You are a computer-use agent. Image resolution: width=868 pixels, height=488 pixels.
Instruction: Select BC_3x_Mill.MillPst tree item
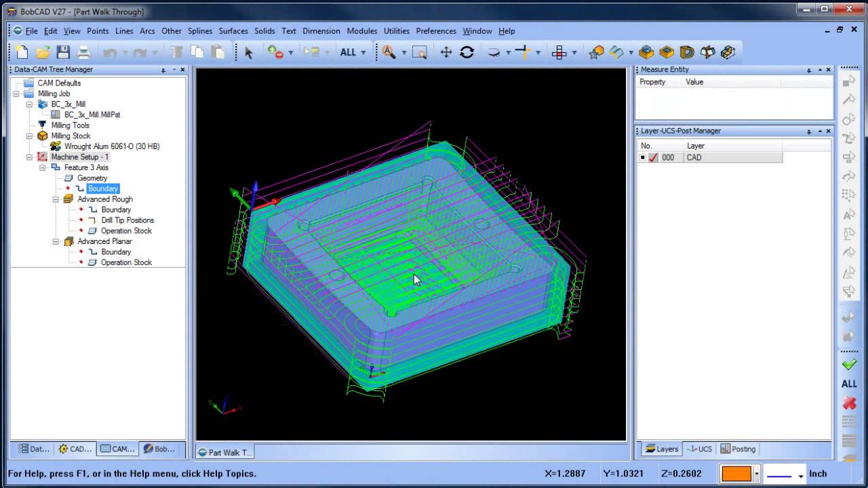click(92, 115)
